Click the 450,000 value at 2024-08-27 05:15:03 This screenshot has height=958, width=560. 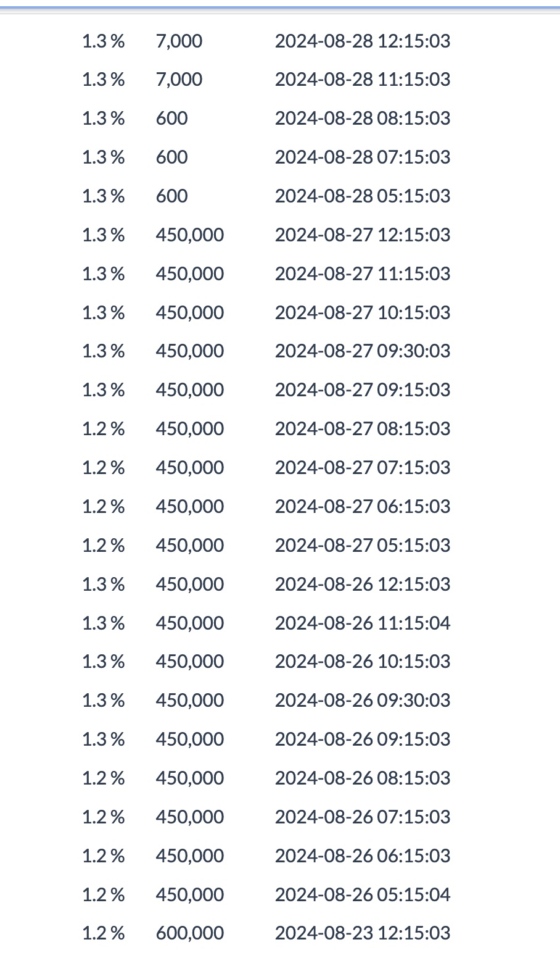click(190, 546)
